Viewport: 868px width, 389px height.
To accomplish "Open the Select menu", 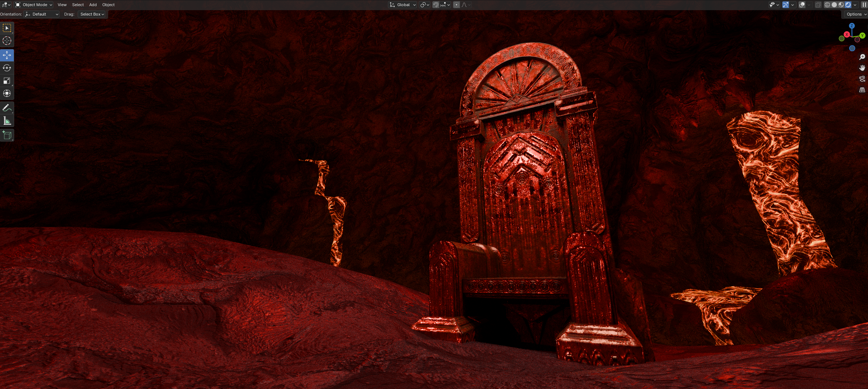I will pos(78,5).
